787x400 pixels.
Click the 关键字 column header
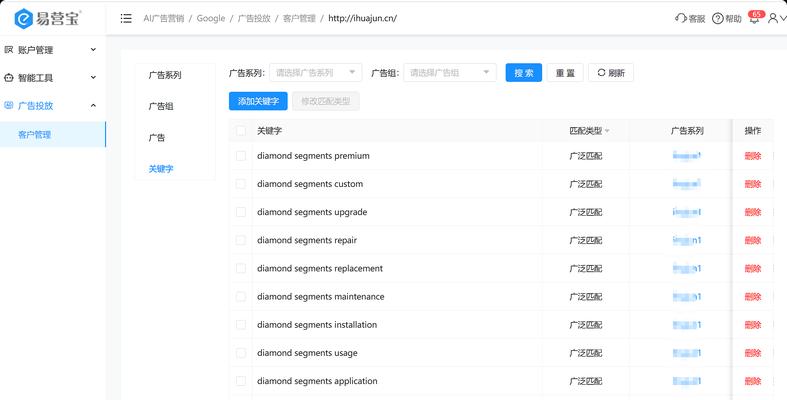click(x=270, y=131)
